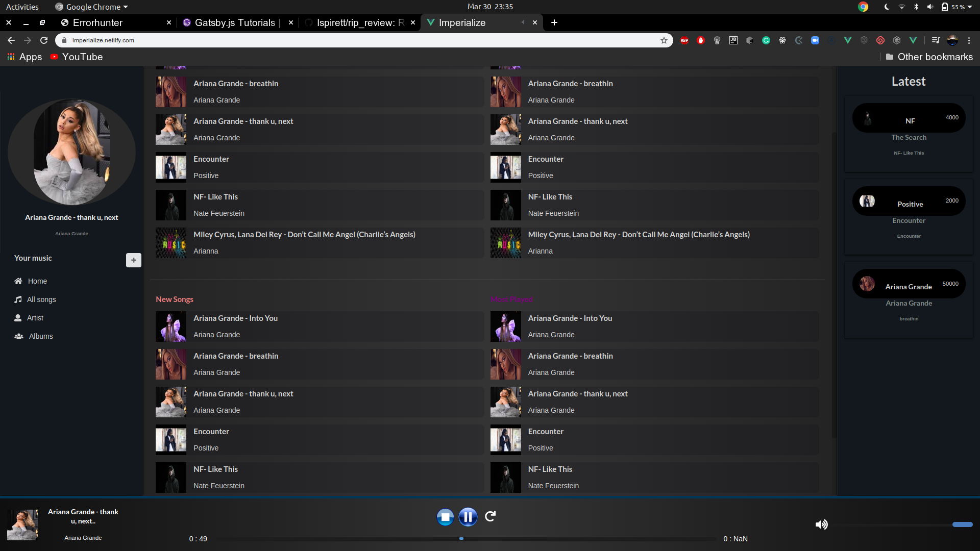Image resolution: width=980 pixels, height=551 pixels.
Task: Go to All songs
Action: pyautogui.click(x=41, y=299)
